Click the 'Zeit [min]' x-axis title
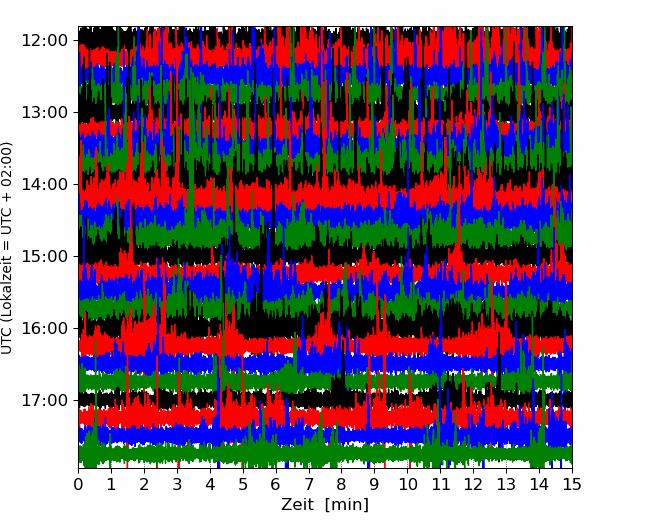 [325, 505]
